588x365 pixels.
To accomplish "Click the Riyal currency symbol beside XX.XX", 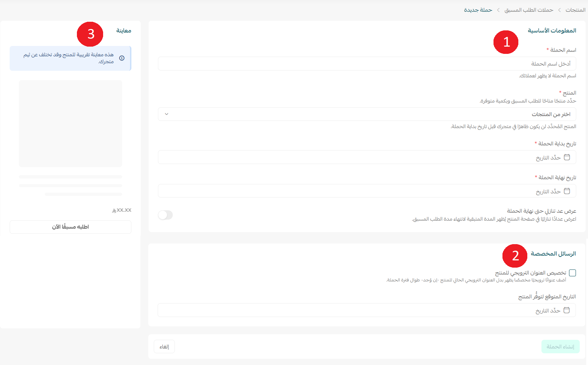I will click(x=114, y=210).
